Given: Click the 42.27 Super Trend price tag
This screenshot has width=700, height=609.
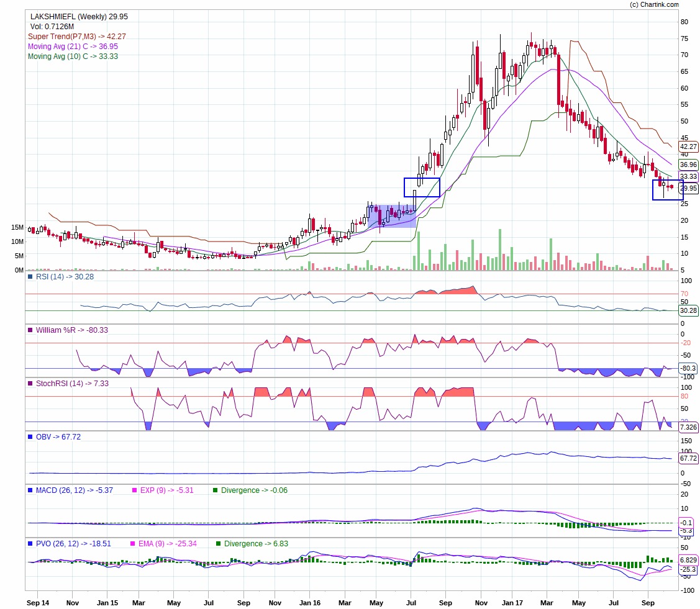Looking at the screenshot, I should 688,147.
